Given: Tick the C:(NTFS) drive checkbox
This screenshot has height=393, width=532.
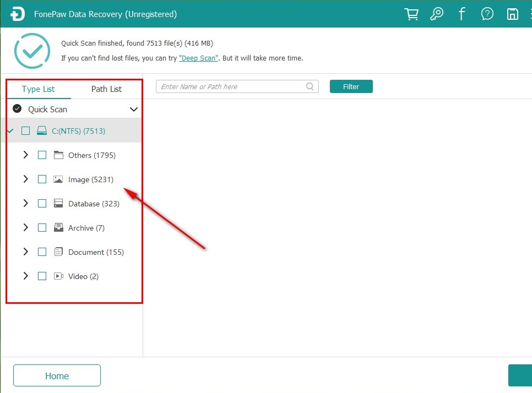Looking at the screenshot, I should click(x=25, y=130).
